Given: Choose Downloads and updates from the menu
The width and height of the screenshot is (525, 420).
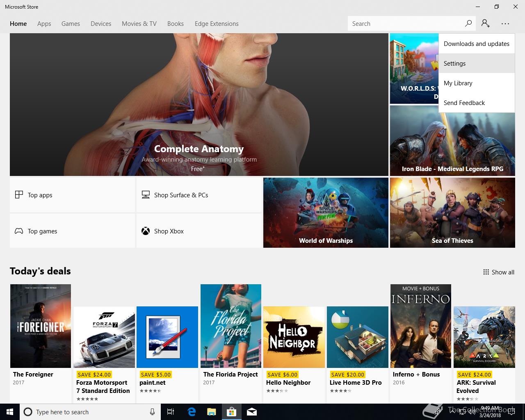Looking at the screenshot, I should (477, 43).
